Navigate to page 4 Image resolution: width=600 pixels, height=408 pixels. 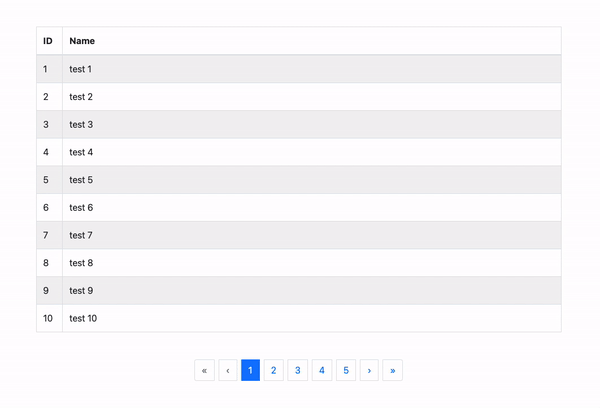(322, 370)
